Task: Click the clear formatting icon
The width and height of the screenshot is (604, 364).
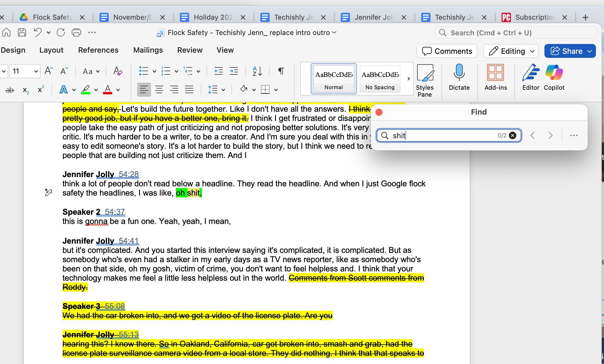Action: (118, 71)
